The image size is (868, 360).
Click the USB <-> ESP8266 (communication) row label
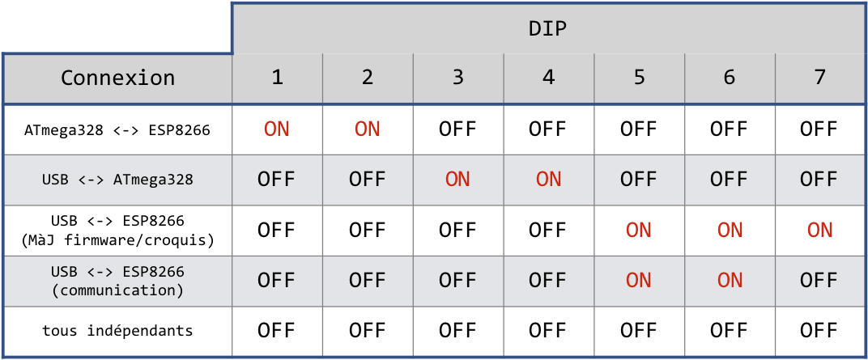[117, 280]
